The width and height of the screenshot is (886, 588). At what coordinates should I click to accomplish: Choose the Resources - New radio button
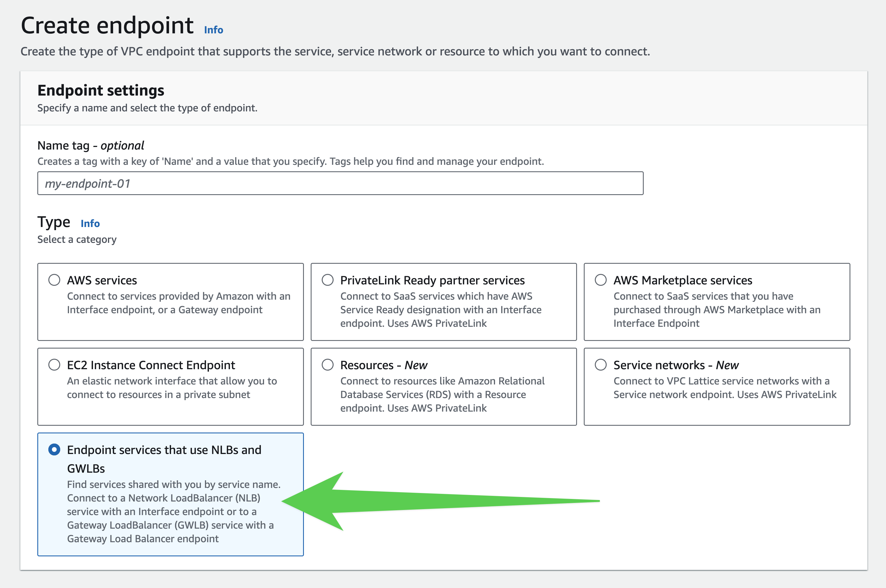coord(327,365)
